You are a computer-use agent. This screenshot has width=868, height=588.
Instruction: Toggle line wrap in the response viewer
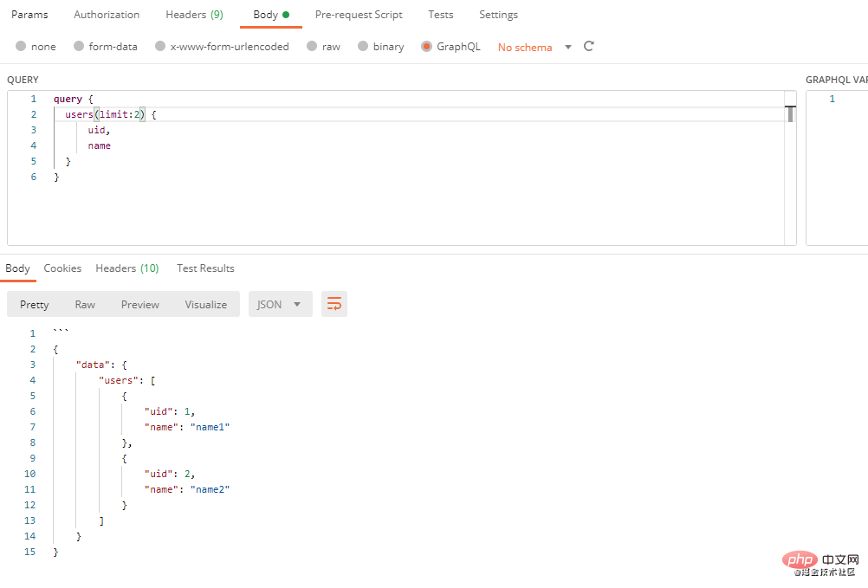pos(334,304)
